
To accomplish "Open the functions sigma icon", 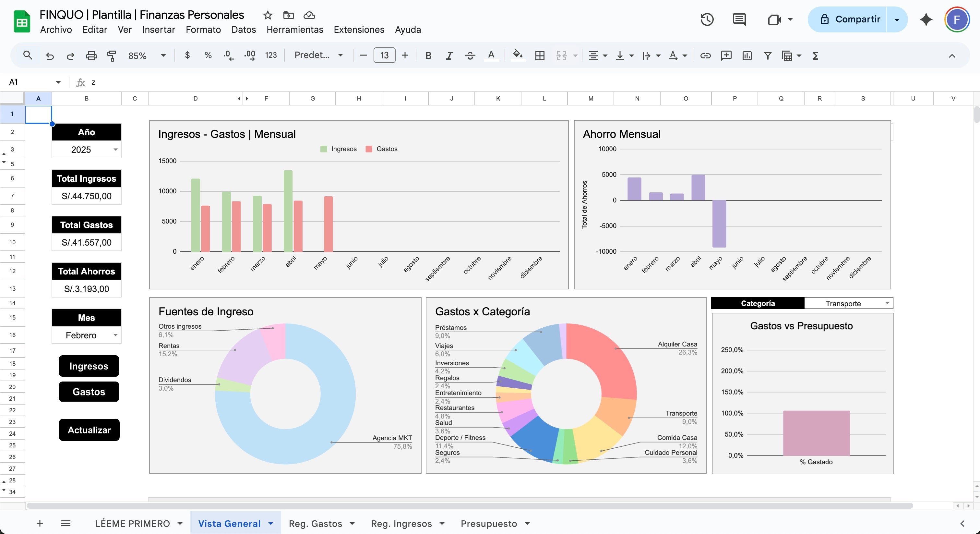I will 815,55.
